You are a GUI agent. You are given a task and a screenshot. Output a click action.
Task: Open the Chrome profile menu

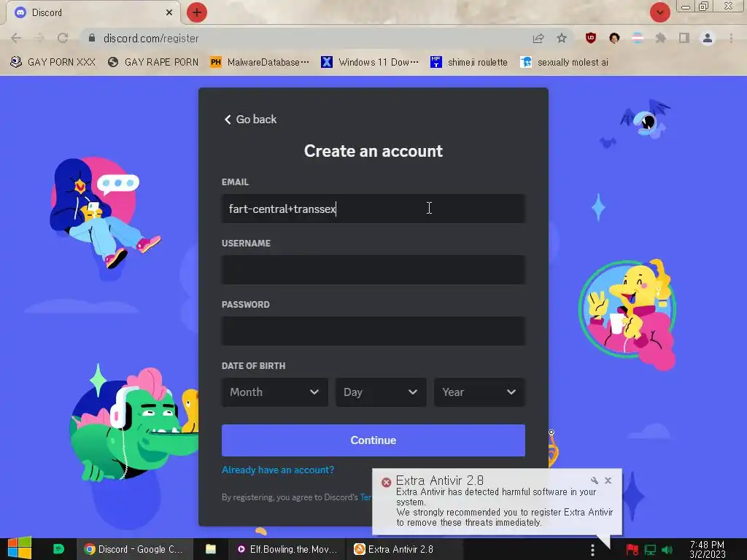708,38
